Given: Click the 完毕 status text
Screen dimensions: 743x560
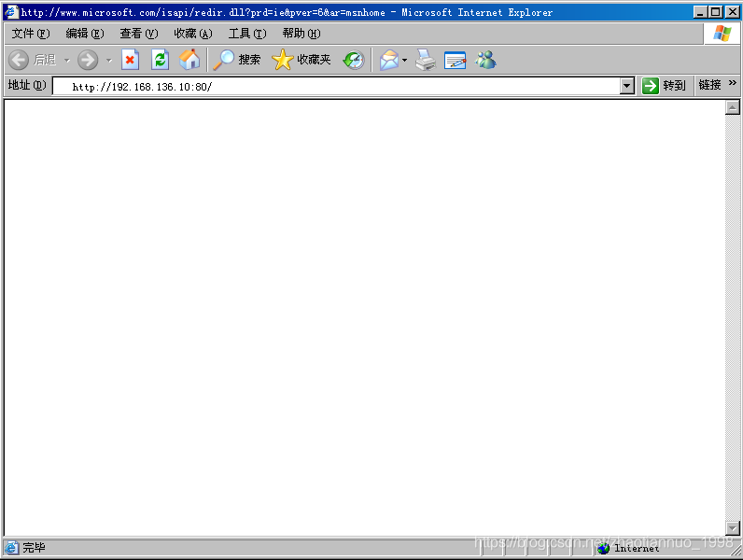Looking at the screenshot, I should [35, 548].
